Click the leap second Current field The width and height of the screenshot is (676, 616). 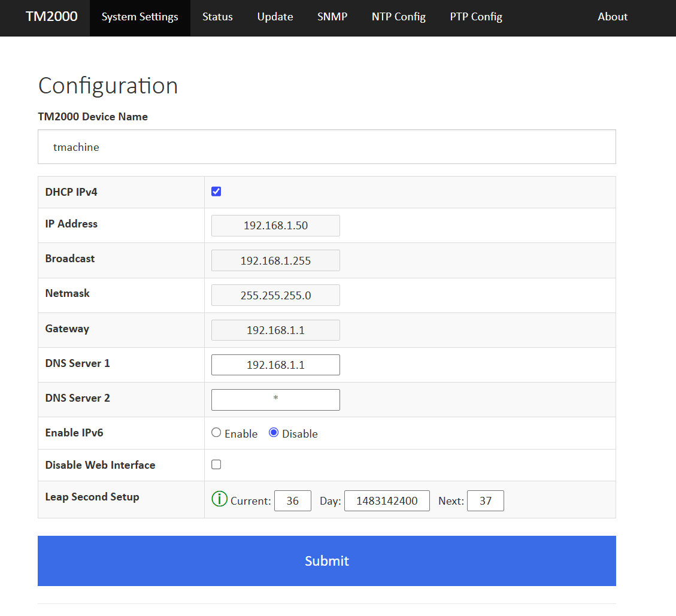(293, 500)
